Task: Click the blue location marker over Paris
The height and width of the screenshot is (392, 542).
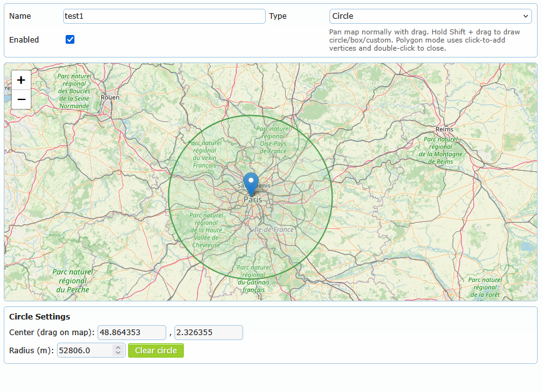Action: [251, 184]
